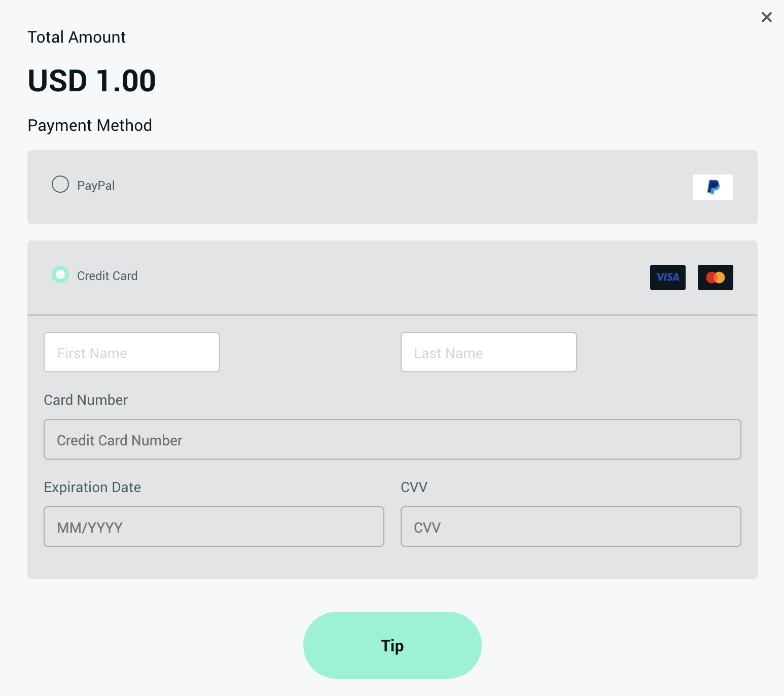Viewport: 784px width, 696px height.
Task: Focus the CVV input box
Action: click(571, 527)
